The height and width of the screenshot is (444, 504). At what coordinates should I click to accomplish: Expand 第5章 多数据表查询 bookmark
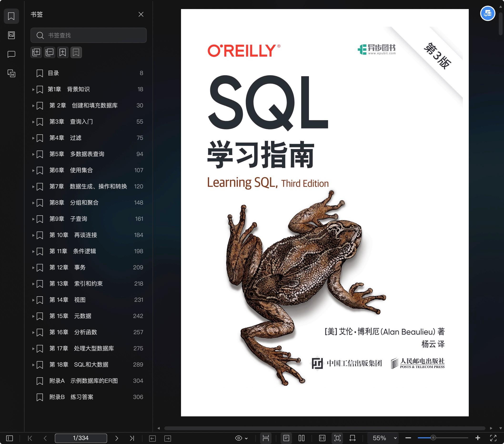coord(33,154)
